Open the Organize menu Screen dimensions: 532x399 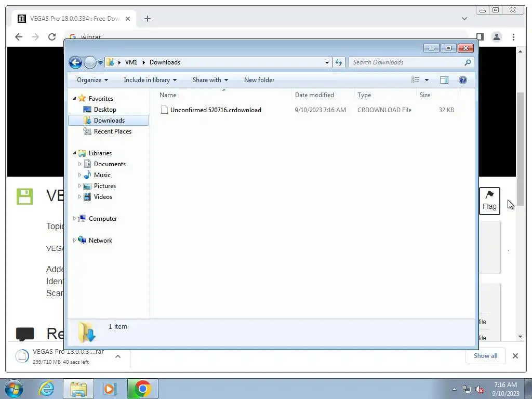[92, 80]
